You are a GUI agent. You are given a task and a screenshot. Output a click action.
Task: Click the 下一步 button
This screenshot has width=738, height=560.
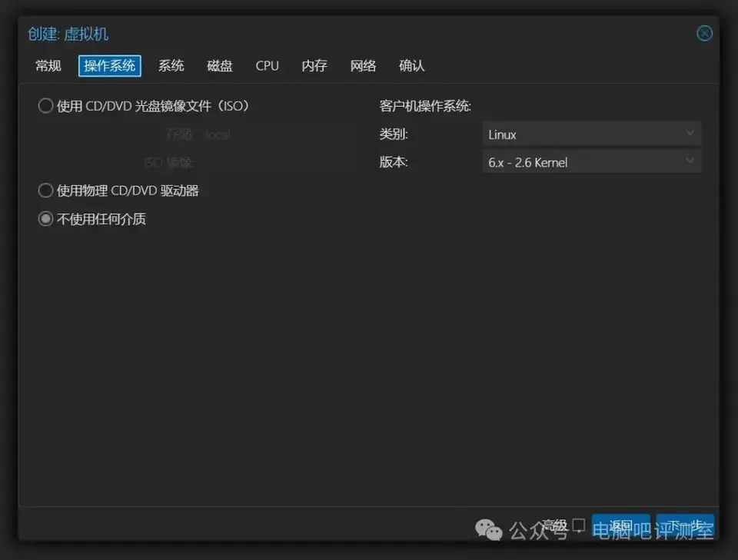(x=685, y=525)
